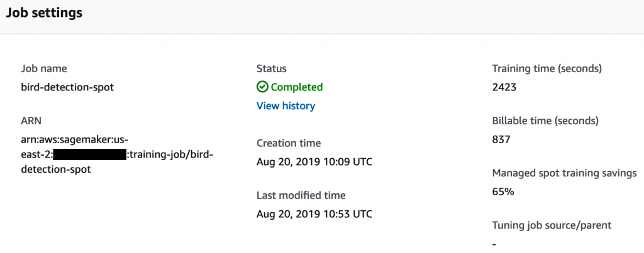
Task: Click the job name bird-detection-spot
Action: click(67, 87)
